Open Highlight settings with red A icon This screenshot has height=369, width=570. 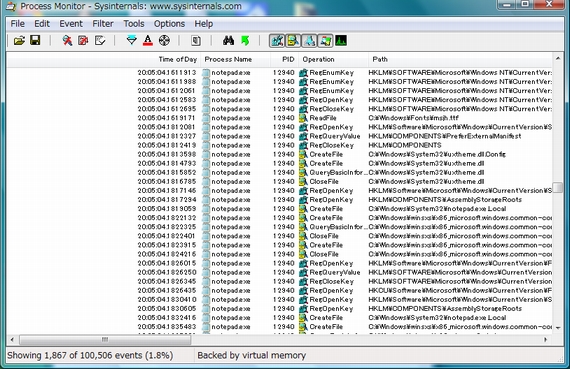click(x=148, y=40)
